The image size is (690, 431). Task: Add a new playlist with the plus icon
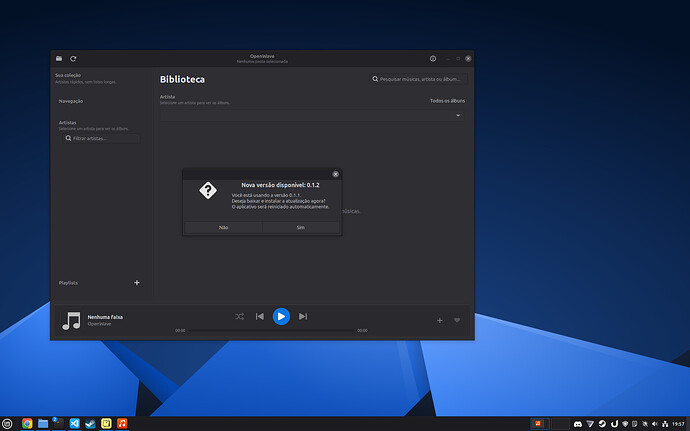pyautogui.click(x=137, y=283)
